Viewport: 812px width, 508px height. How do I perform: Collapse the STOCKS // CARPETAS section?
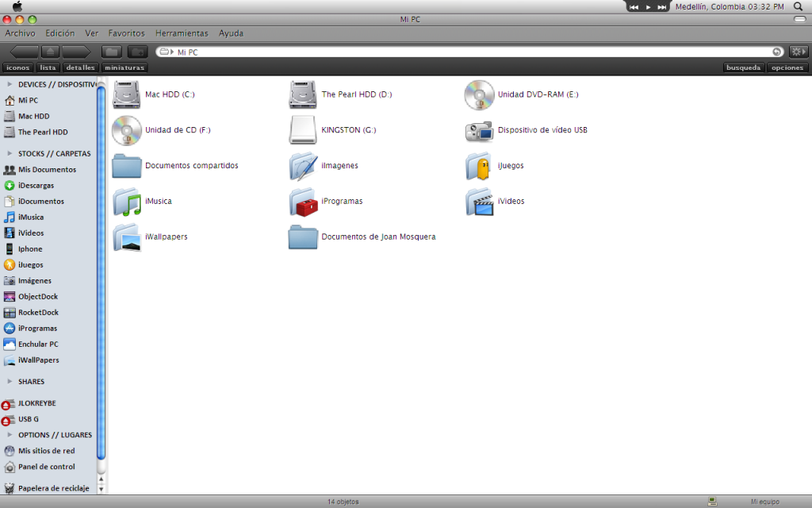10,153
